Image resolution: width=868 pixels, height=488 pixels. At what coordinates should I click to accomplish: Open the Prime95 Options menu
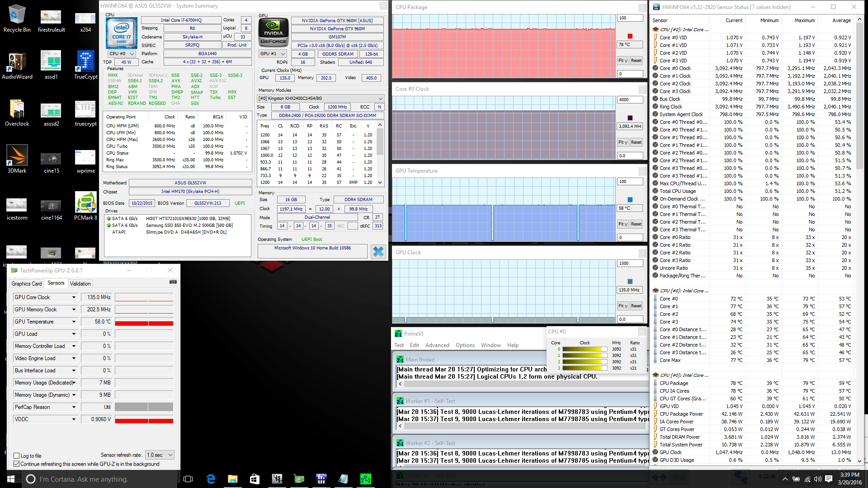[465, 345]
